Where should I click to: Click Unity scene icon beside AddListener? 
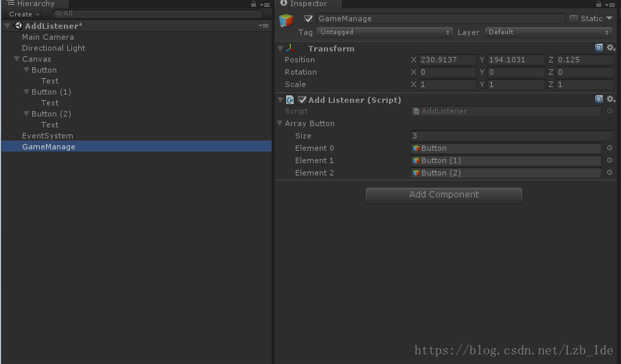click(x=19, y=26)
